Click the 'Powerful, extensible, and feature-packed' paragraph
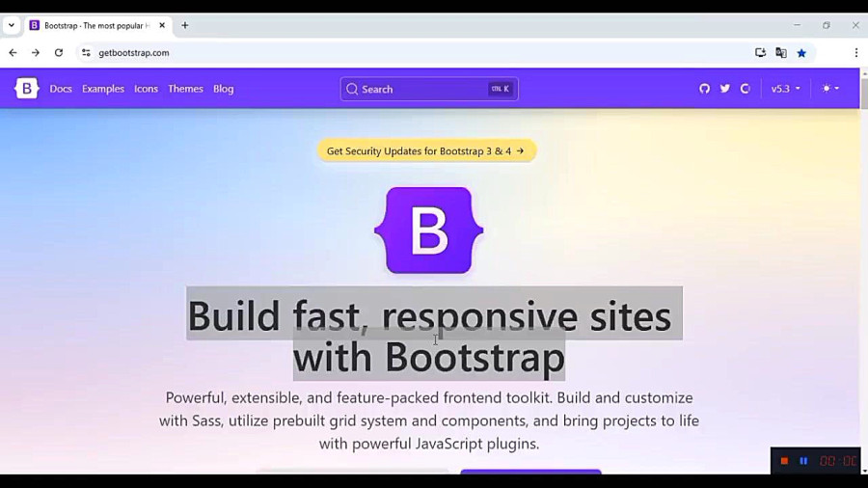The height and width of the screenshot is (488, 868). click(429, 420)
